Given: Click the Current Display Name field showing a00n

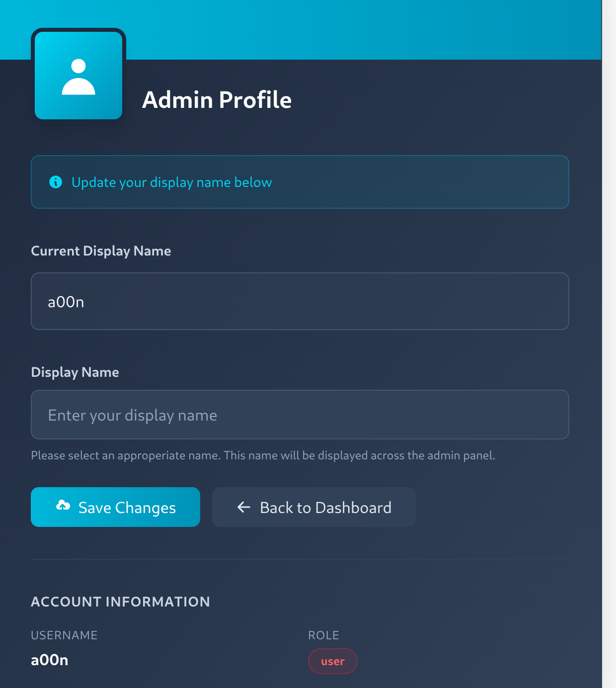Looking at the screenshot, I should tap(300, 301).
